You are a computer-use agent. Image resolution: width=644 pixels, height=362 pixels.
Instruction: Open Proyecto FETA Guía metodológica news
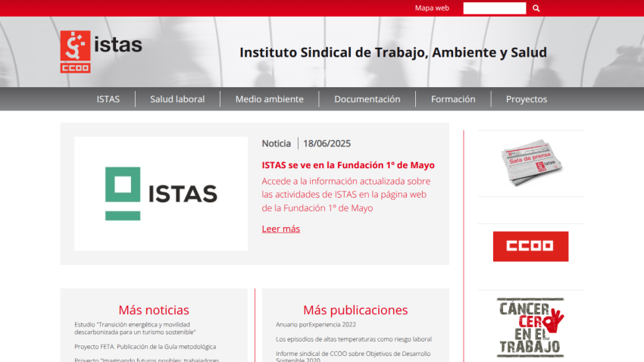click(x=145, y=347)
